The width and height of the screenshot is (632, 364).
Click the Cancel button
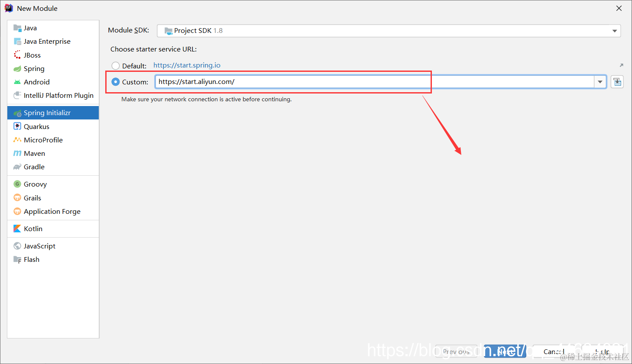click(x=554, y=351)
